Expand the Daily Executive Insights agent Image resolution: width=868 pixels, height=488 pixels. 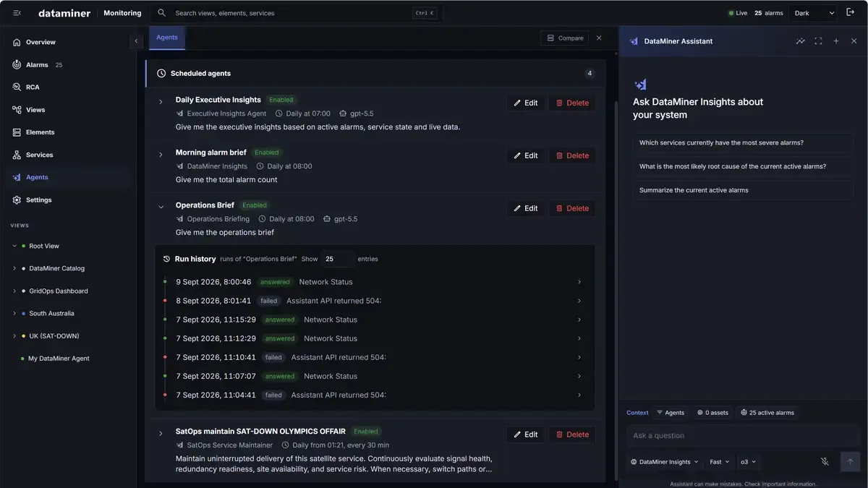[x=161, y=102]
